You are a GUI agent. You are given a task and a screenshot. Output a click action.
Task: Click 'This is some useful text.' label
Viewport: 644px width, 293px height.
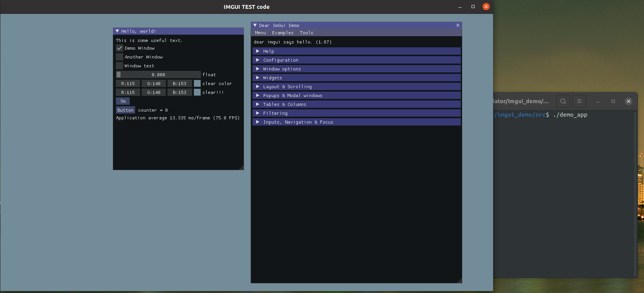[x=149, y=40]
